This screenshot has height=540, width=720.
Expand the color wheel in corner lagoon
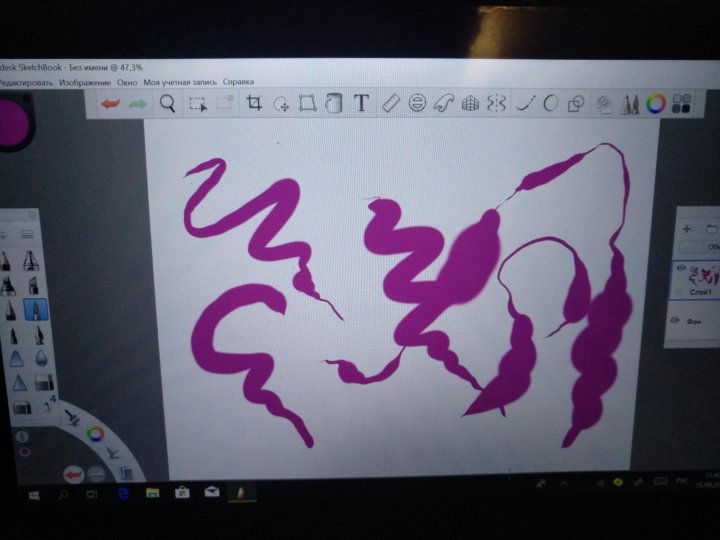[x=96, y=433]
